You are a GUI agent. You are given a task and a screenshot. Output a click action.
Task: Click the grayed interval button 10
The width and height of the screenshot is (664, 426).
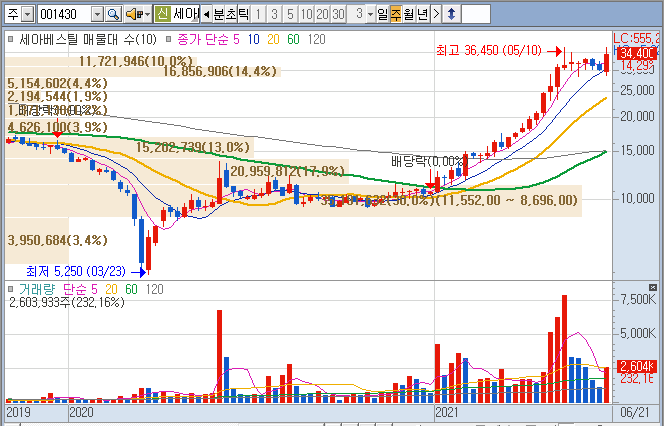[306, 14]
